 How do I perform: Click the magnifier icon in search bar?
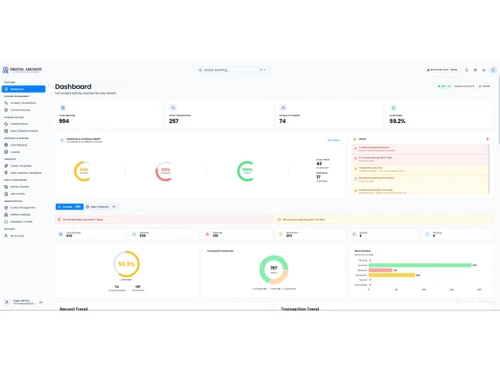coord(200,70)
